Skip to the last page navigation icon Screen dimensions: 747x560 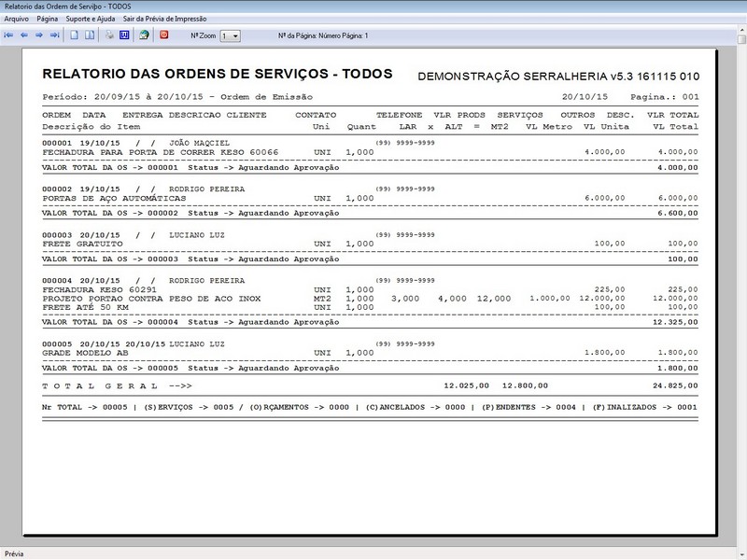pyautogui.click(x=53, y=37)
